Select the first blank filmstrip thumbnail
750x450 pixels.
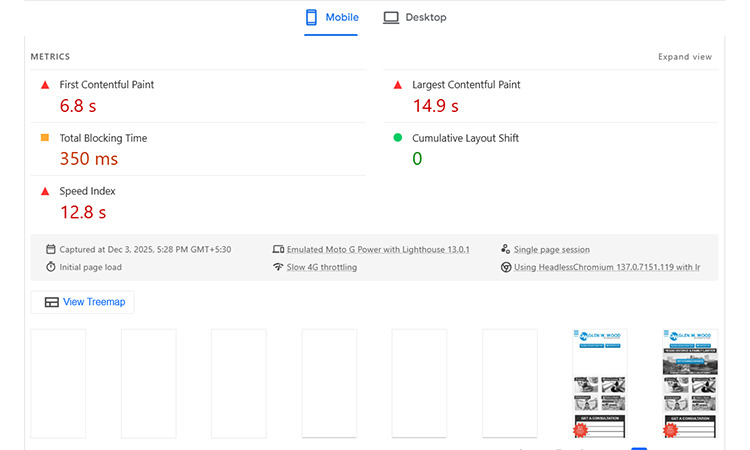[x=58, y=383]
